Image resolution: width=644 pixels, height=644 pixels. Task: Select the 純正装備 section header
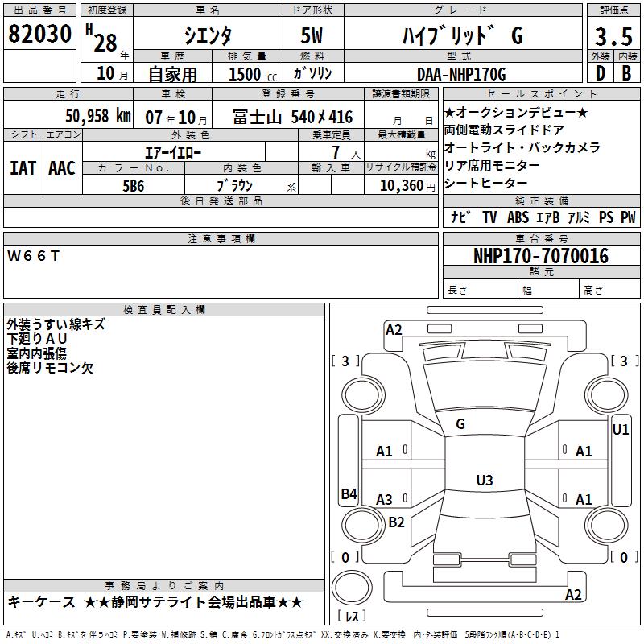542,200
